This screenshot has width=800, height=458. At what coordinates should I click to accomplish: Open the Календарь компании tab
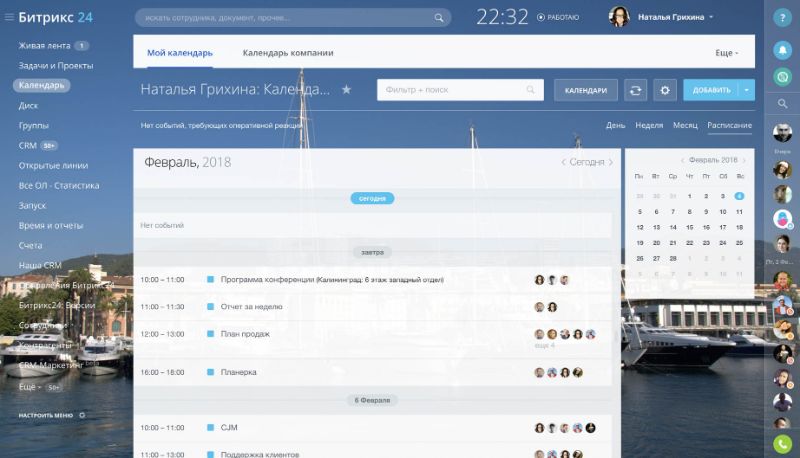[x=288, y=52]
